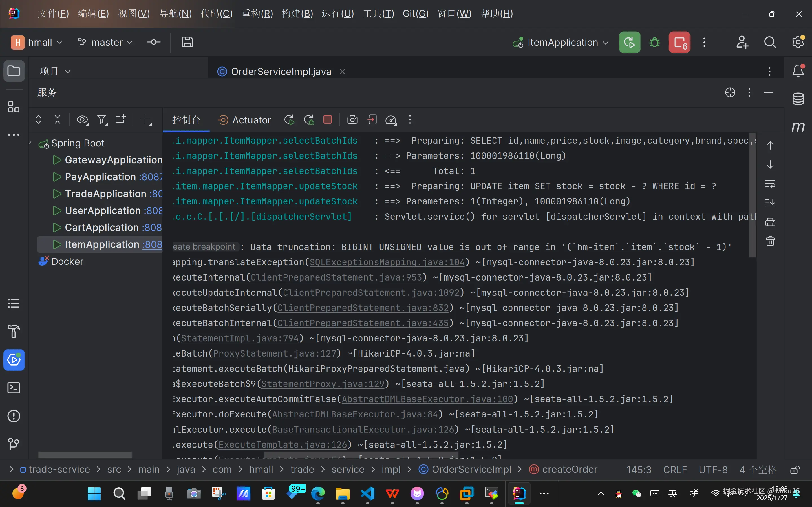Open the Database tool window icon
The image size is (812, 507).
tap(798, 99)
